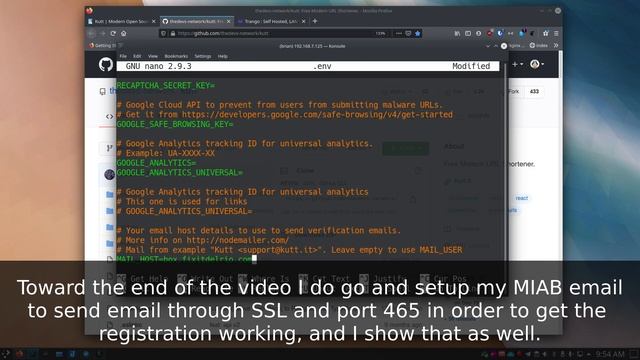Toggle the Firefox sidebar icon
The image size is (640, 360).
[x=468, y=33]
